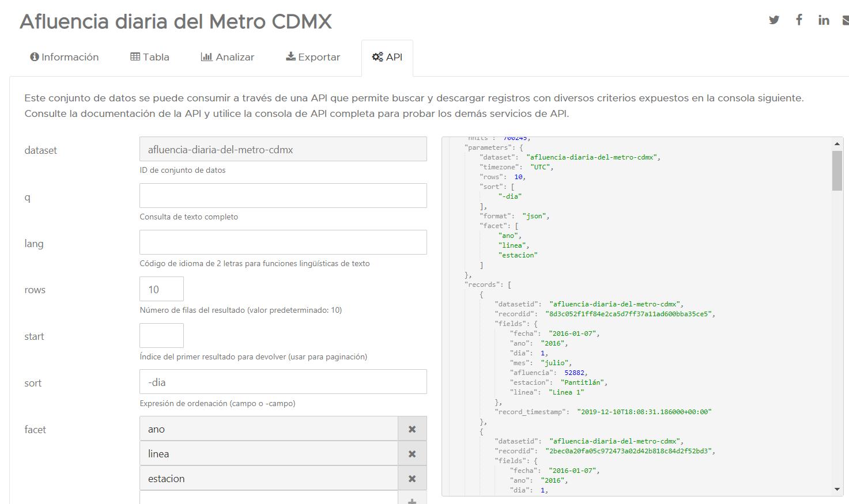The image size is (849, 504).
Task: Click the lang input field
Action: [283, 242]
